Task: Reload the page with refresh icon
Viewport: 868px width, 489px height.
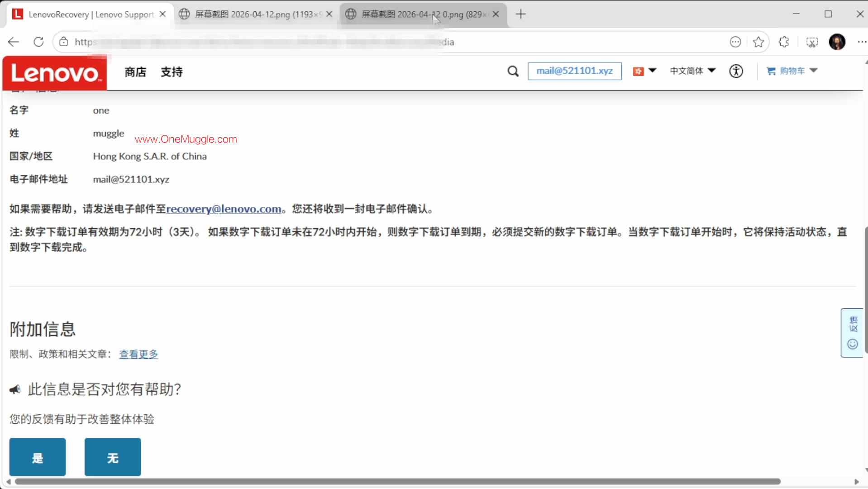Action: click(x=38, y=42)
